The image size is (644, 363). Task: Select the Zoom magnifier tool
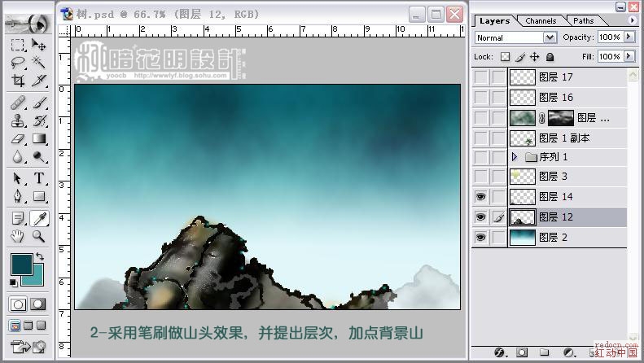pos(38,236)
